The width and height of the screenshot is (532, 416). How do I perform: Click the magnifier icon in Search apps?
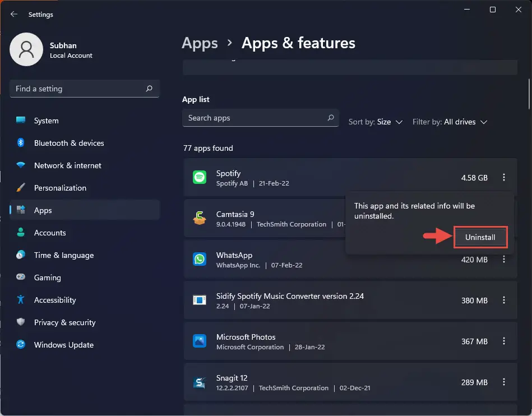click(x=330, y=118)
